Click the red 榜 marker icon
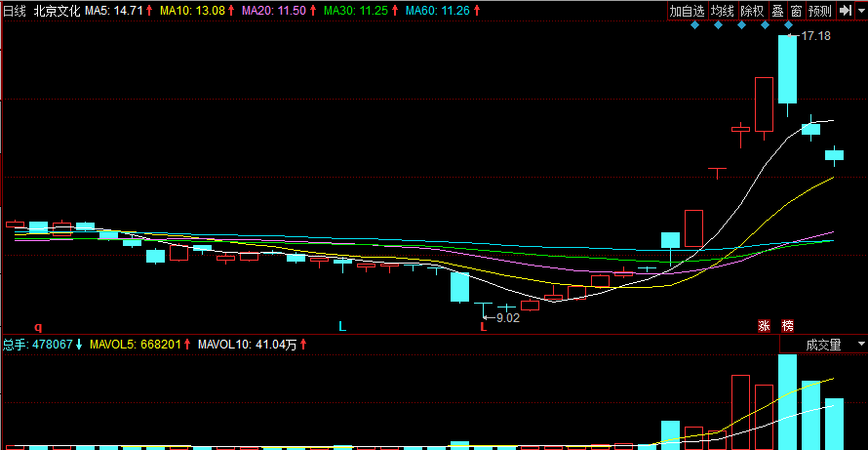The height and width of the screenshot is (450, 868). [787, 326]
